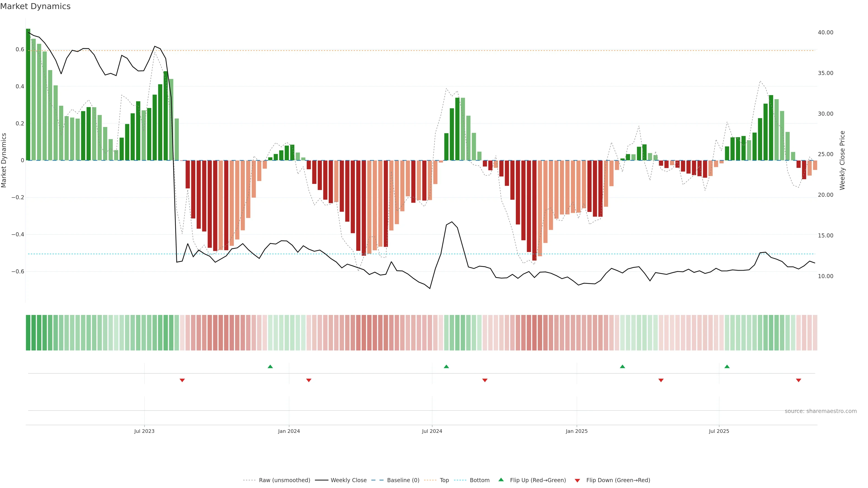Click the darkest green heatmap cell at far left
The height and width of the screenshot is (488, 868).
28,333
